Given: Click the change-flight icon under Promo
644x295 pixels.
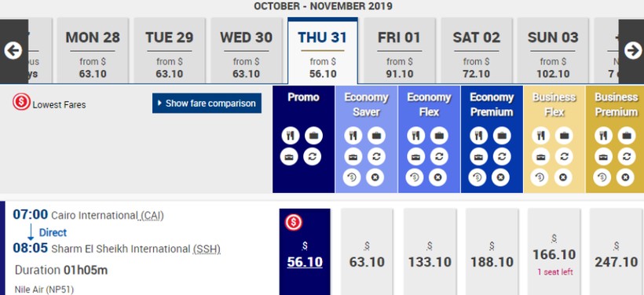Looking at the screenshot, I should [312, 157].
